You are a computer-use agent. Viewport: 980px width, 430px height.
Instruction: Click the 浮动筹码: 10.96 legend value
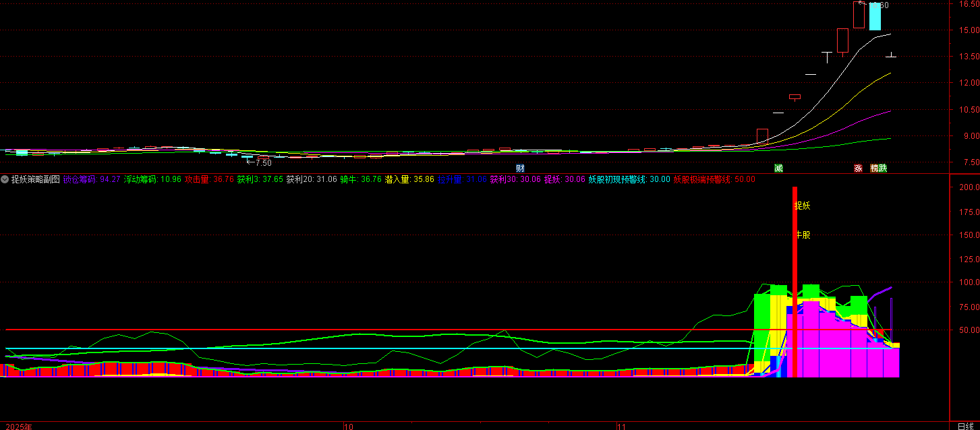pos(152,179)
